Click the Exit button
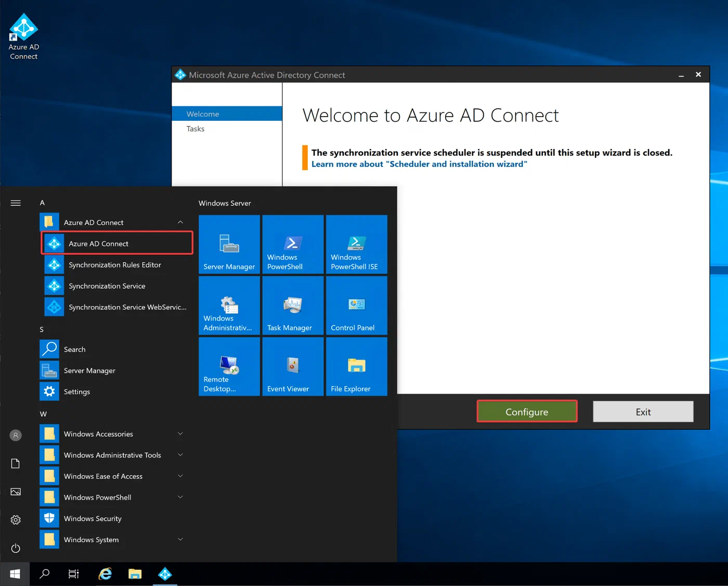 tap(643, 412)
